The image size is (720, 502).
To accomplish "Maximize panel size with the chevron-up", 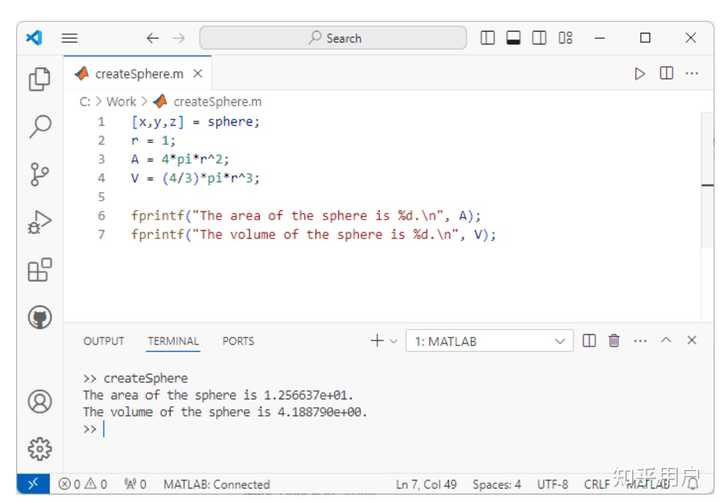I will 666,341.
